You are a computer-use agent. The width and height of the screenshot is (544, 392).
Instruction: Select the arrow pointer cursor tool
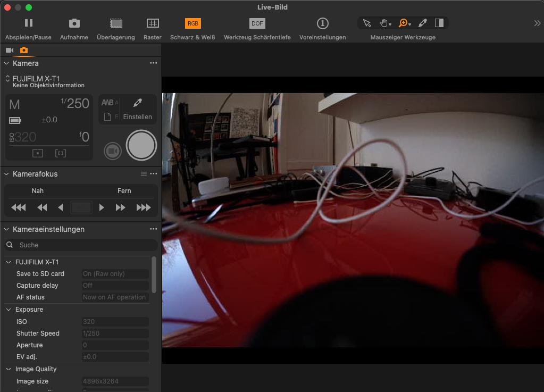tap(366, 23)
